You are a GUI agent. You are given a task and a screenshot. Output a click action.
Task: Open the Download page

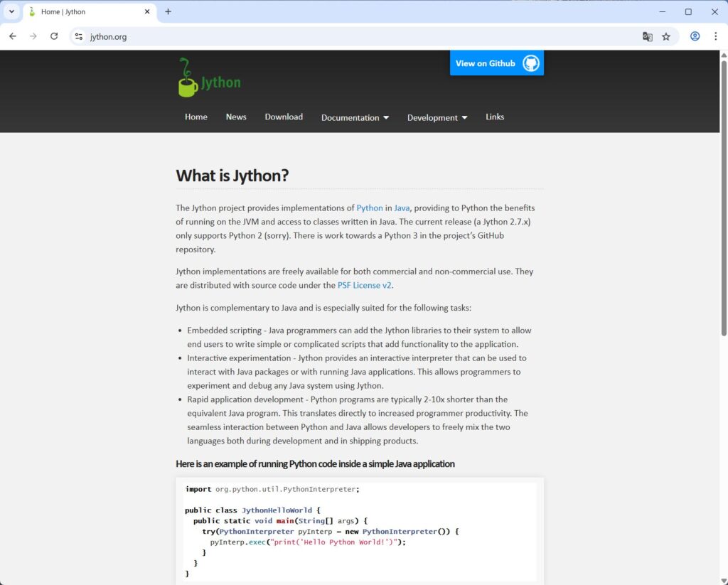284,117
